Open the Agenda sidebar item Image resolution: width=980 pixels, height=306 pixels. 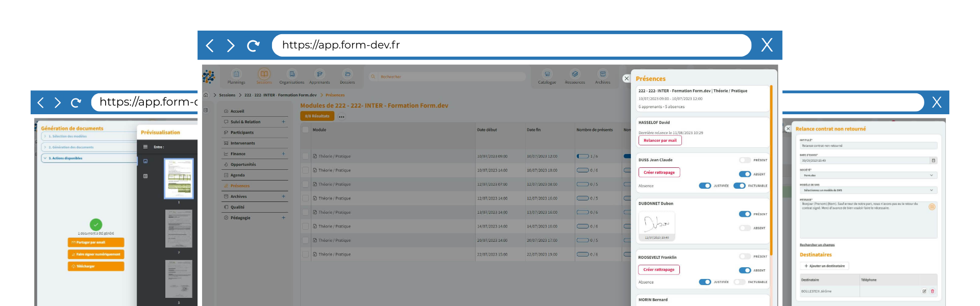[237, 175]
